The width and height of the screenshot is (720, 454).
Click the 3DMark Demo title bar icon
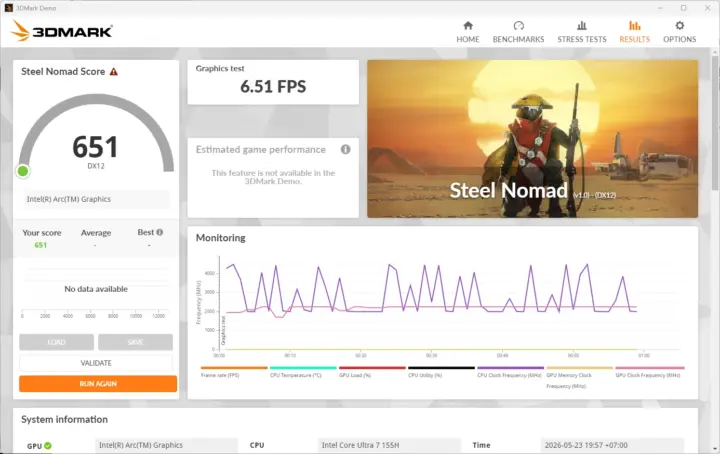(8, 8)
